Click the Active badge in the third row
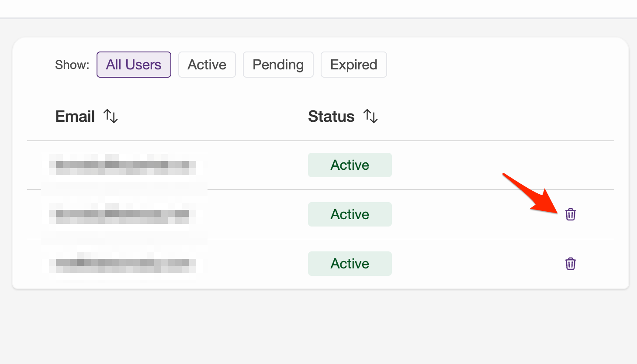 point(350,264)
